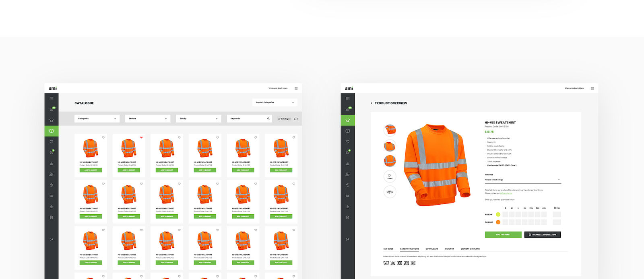Favourite the first sweatshirt in the top row

(103, 137)
